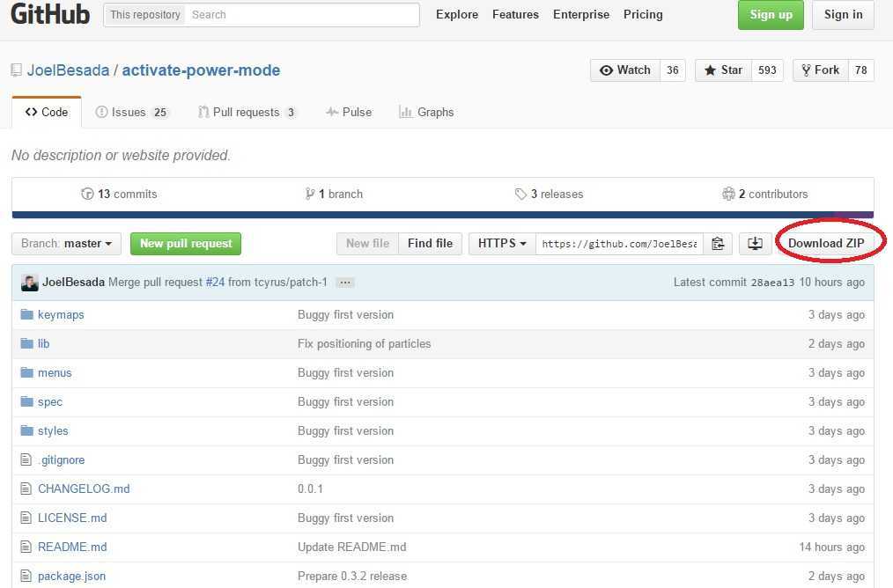This screenshot has width=893, height=588.
Task: Open the lib folder icon
Action: click(x=26, y=344)
